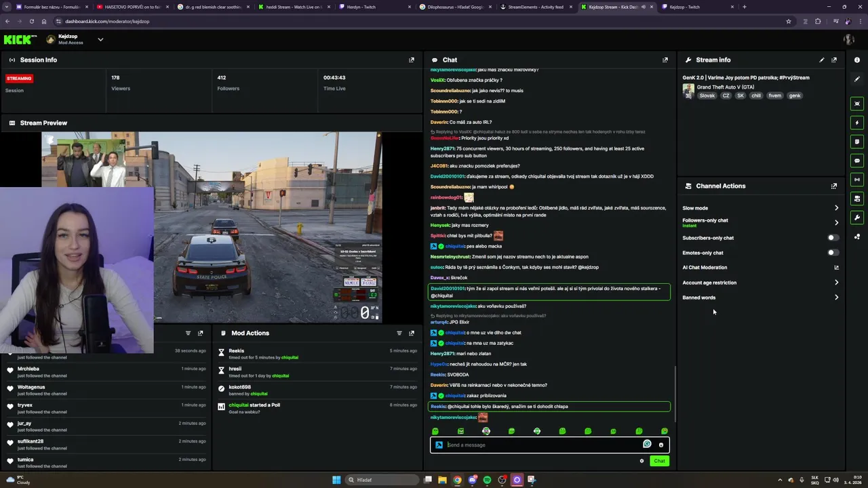Screen dimensions: 868x488
Task: Select hresii timed out entry
Action: (x=317, y=372)
